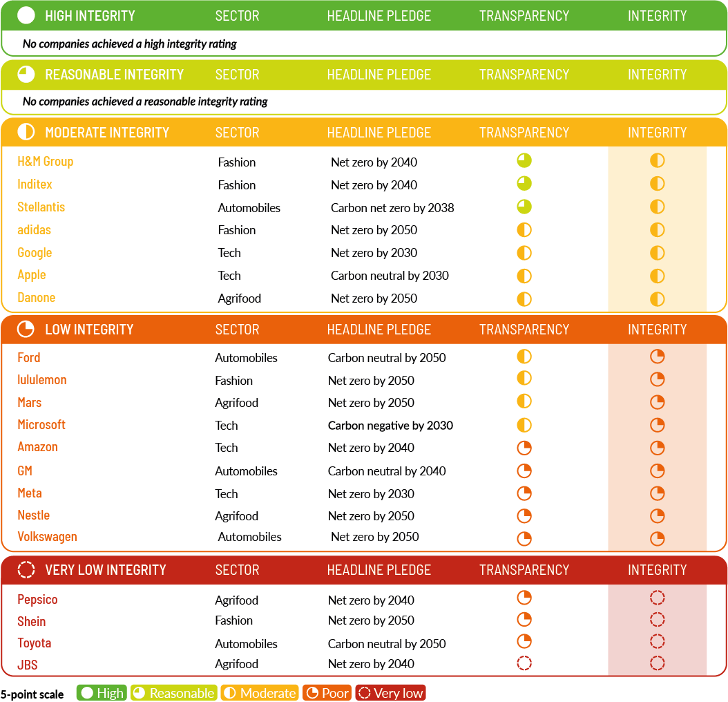Click Meta's transparency rating icon
728x702 pixels.
pyautogui.click(x=524, y=493)
